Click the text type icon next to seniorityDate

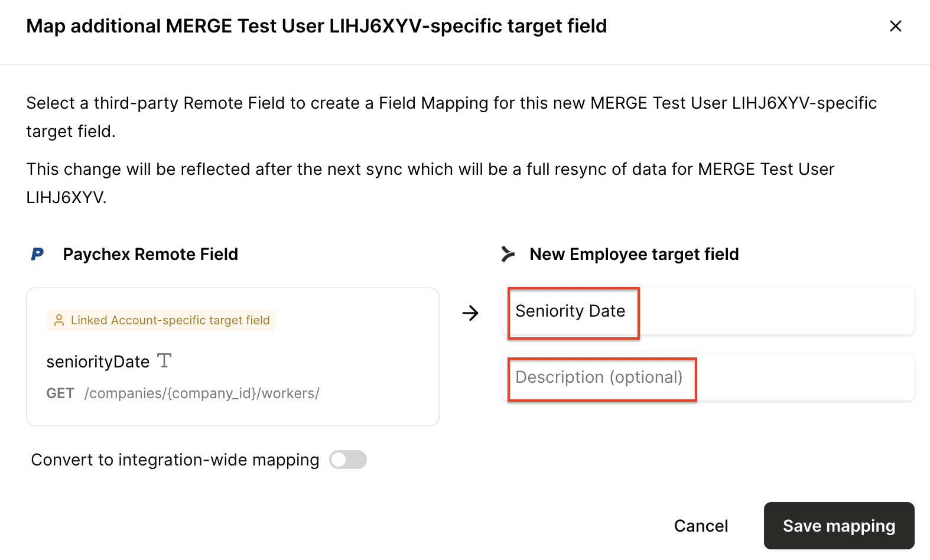164,360
